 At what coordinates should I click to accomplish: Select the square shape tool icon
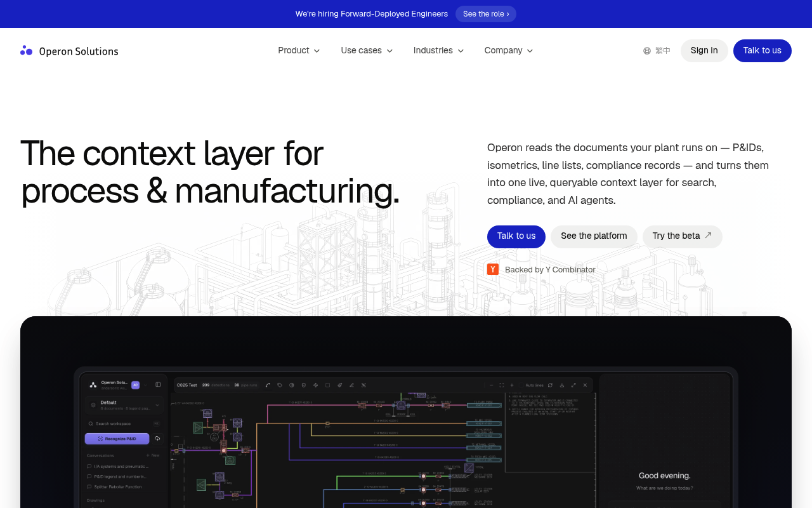[x=327, y=385]
